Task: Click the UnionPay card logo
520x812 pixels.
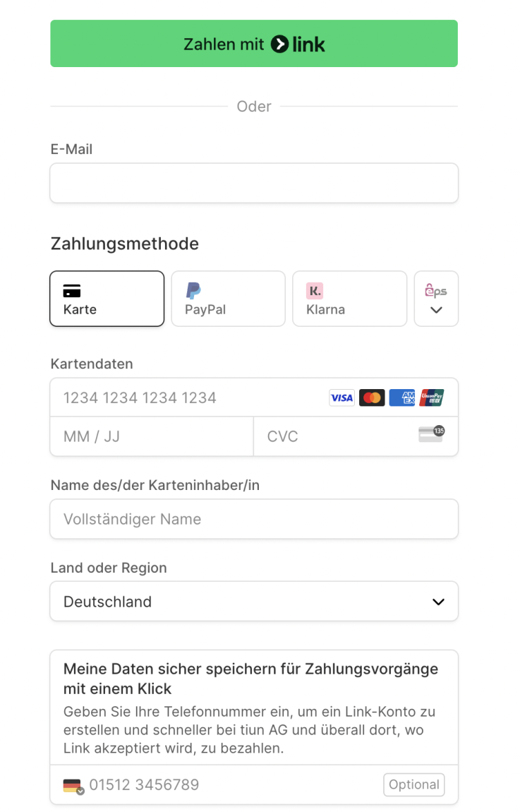Action: (x=432, y=398)
